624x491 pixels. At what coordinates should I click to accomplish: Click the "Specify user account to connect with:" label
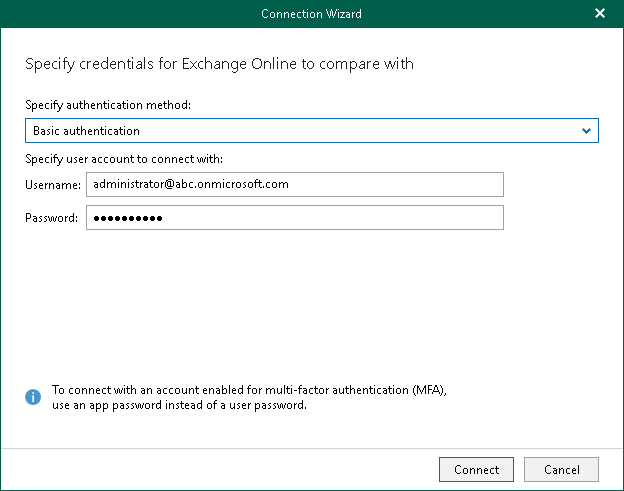pos(123,159)
